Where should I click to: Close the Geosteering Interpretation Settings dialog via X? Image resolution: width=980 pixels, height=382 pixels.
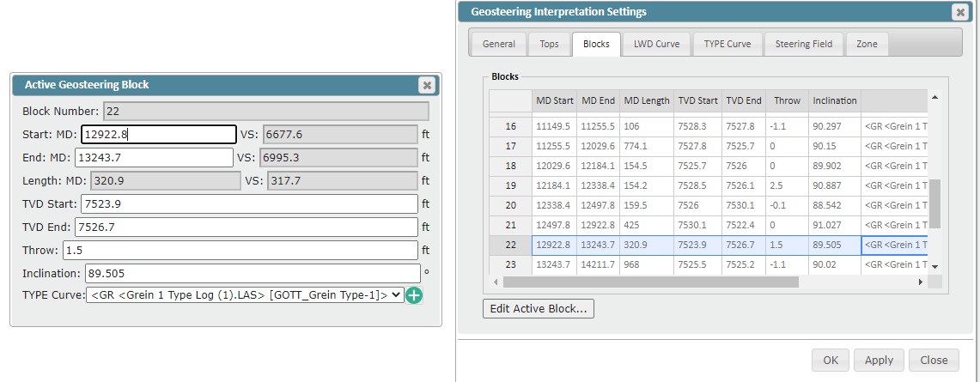point(960,12)
